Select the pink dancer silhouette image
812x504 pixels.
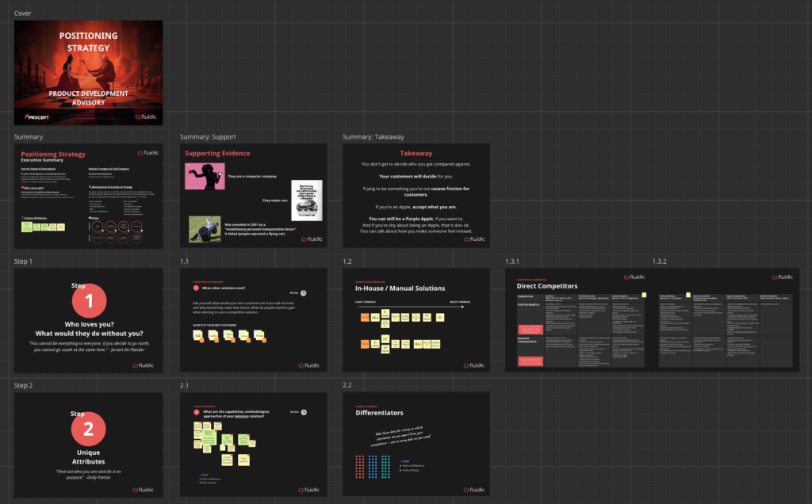[x=203, y=176]
